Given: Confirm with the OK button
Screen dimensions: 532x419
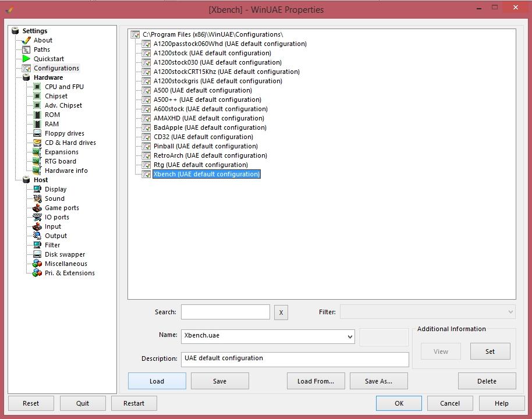Looking at the screenshot, I should pos(399,403).
